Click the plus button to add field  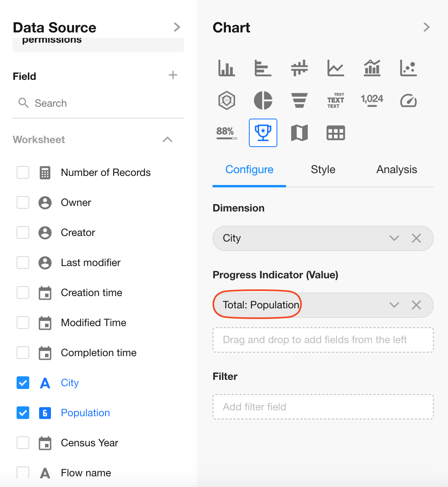[173, 75]
